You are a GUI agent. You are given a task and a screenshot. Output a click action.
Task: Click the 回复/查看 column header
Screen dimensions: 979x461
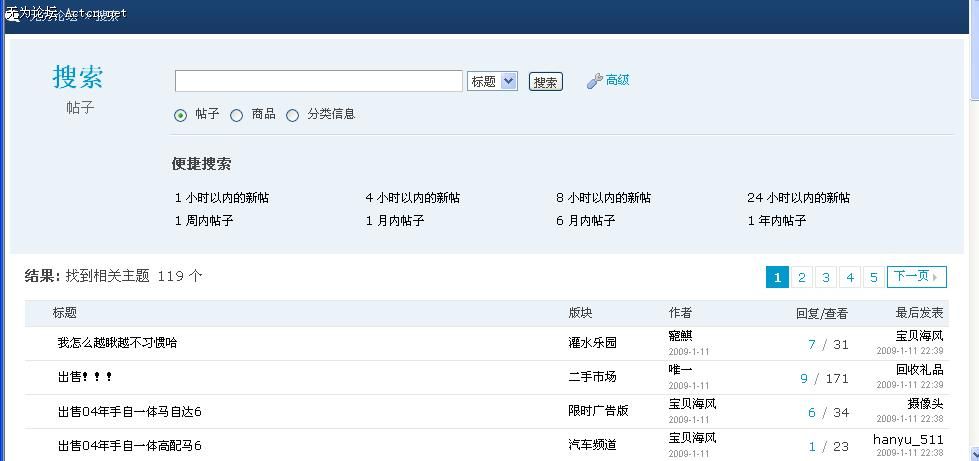coord(822,314)
